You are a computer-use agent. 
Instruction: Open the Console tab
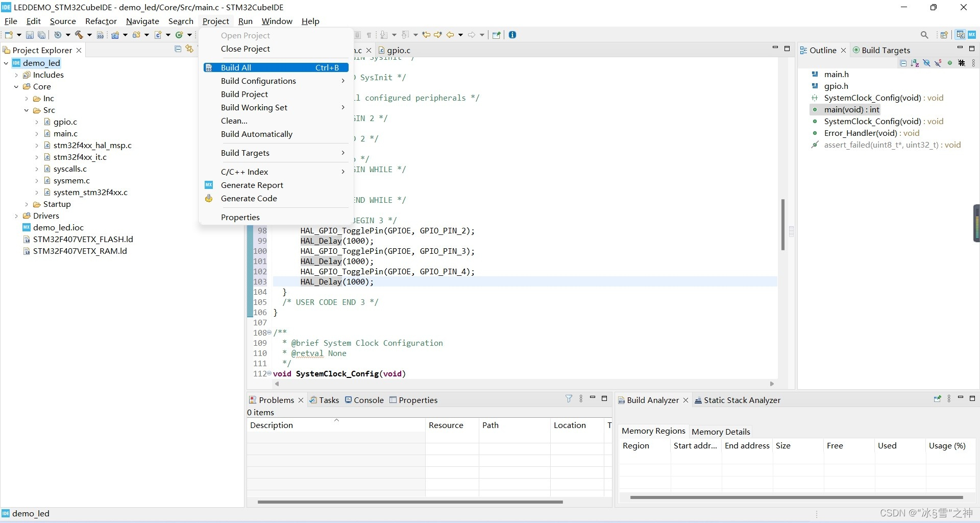[x=364, y=400]
